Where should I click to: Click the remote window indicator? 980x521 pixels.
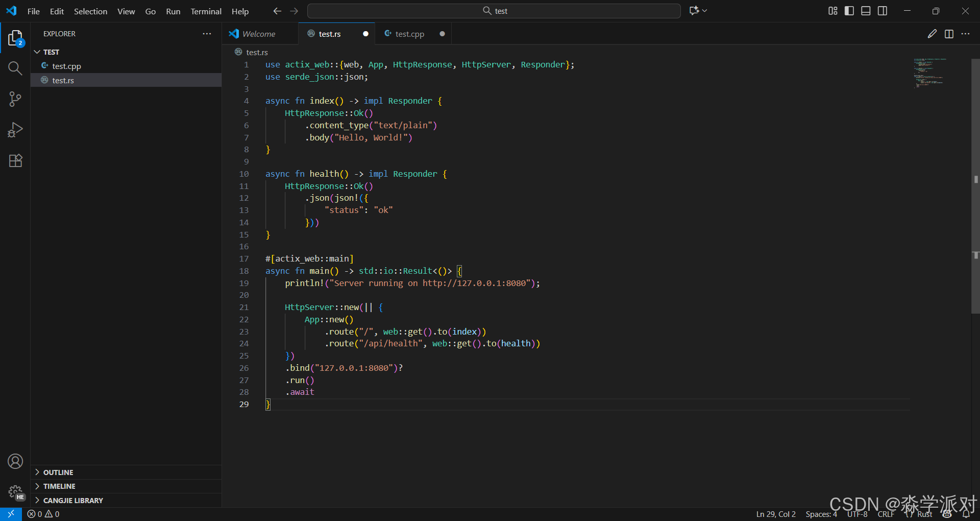[11, 514]
